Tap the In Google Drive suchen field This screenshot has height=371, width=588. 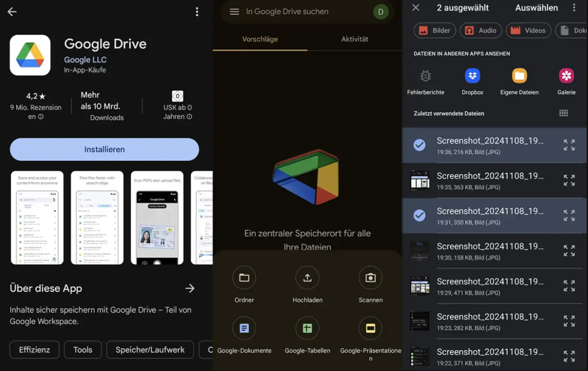pyautogui.click(x=293, y=11)
